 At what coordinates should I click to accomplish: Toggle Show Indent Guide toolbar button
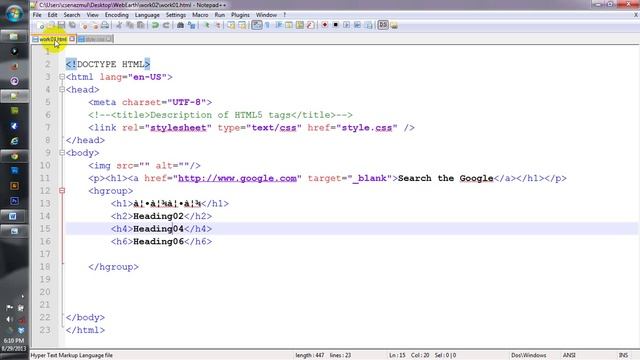click(x=279, y=25)
